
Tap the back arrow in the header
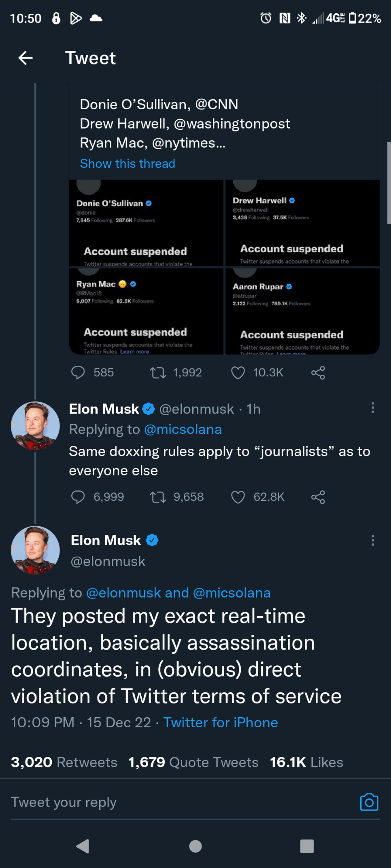click(x=25, y=58)
